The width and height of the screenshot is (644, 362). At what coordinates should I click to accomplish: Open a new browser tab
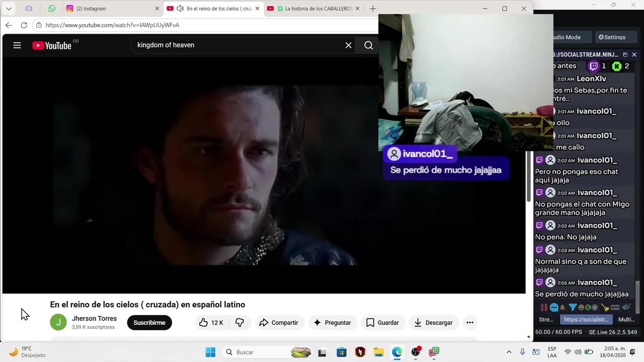coord(373,9)
